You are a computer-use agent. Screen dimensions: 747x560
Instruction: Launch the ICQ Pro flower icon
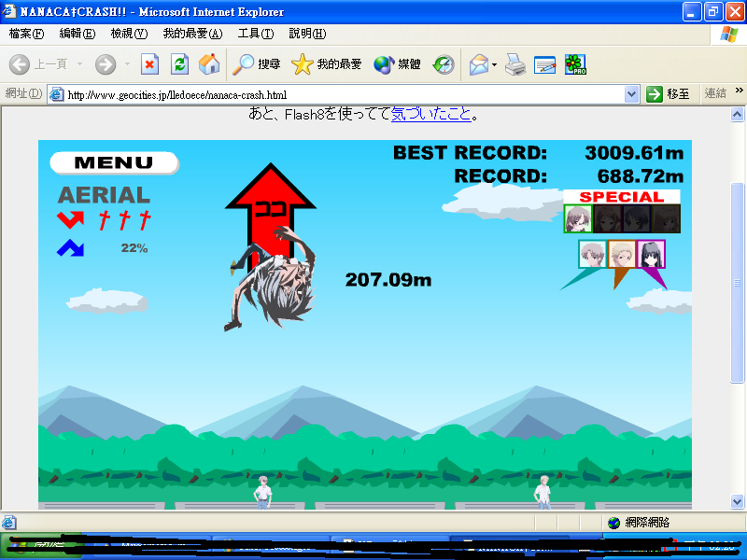click(575, 64)
